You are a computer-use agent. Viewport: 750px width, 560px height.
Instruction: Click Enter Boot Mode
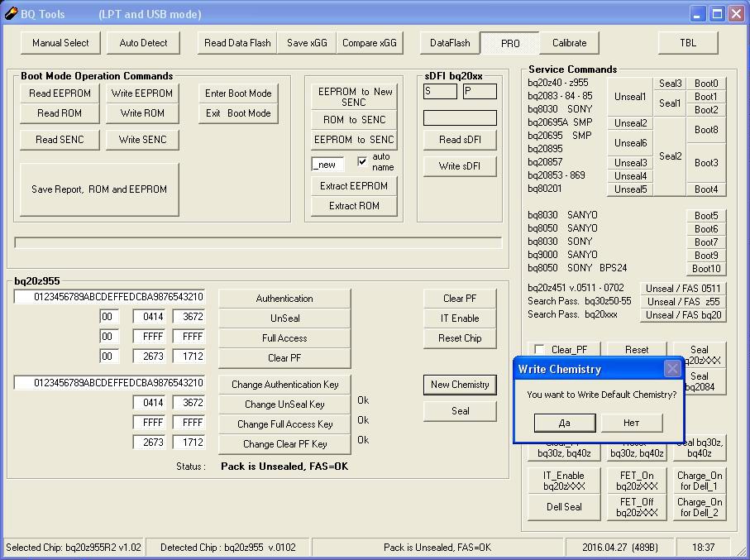click(x=238, y=93)
